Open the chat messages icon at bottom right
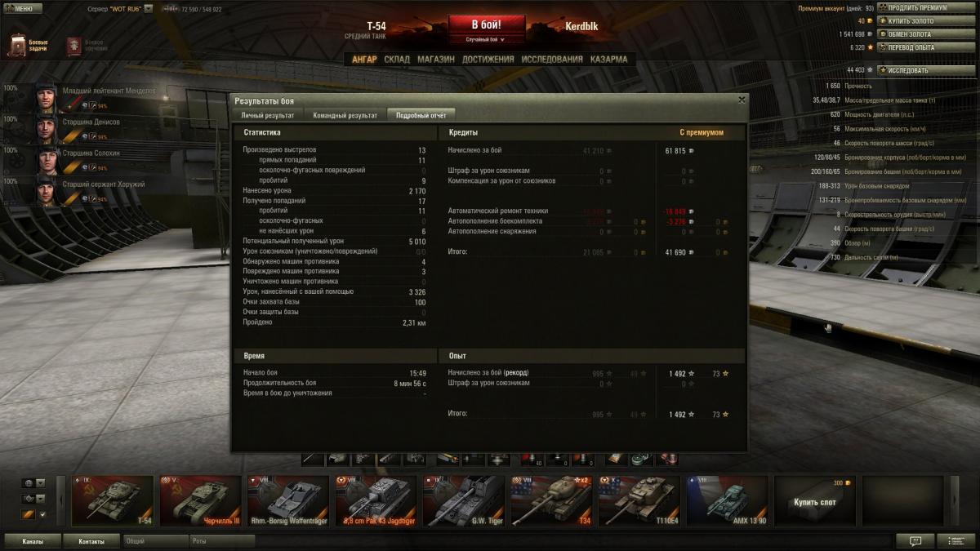This screenshot has height=551, width=980. click(915, 540)
